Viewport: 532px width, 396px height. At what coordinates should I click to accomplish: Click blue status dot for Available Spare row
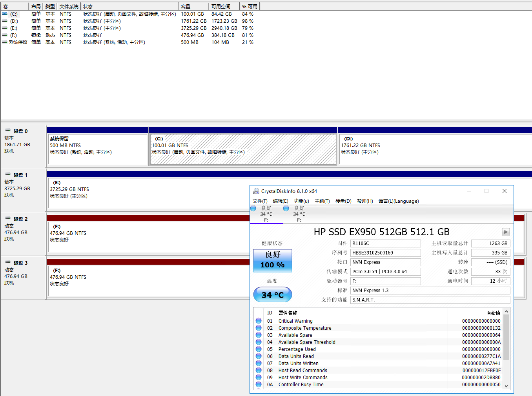[x=259, y=335]
